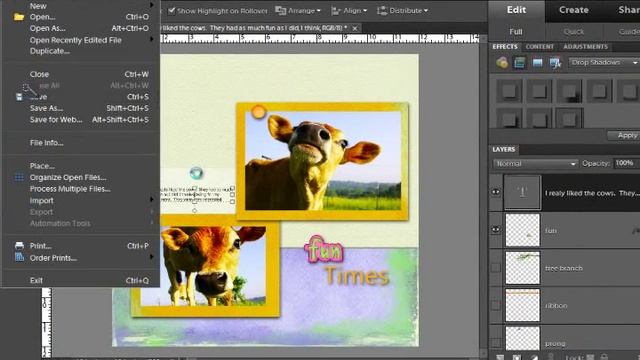Select the 'ribbon' layer thumbnail
The image size is (640, 360).
coord(522,305)
